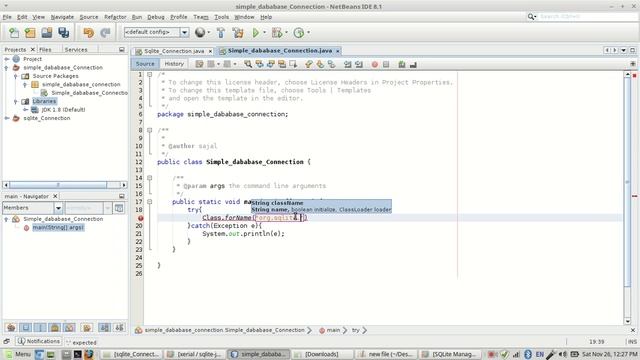
Task: Click Stop Macro Recording icon in editor toolbar
Action: click(x=386, y=64)
